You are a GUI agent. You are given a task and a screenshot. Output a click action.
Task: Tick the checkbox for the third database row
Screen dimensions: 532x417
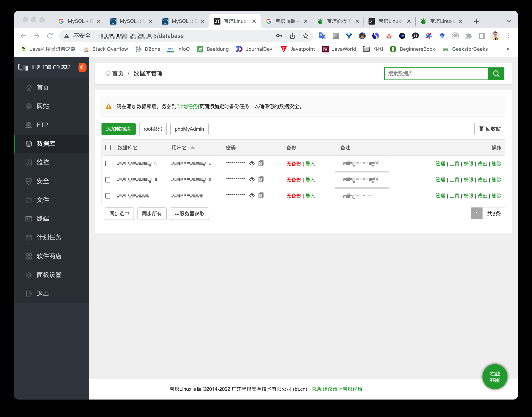pyautogui.click(x=108, y=196)
